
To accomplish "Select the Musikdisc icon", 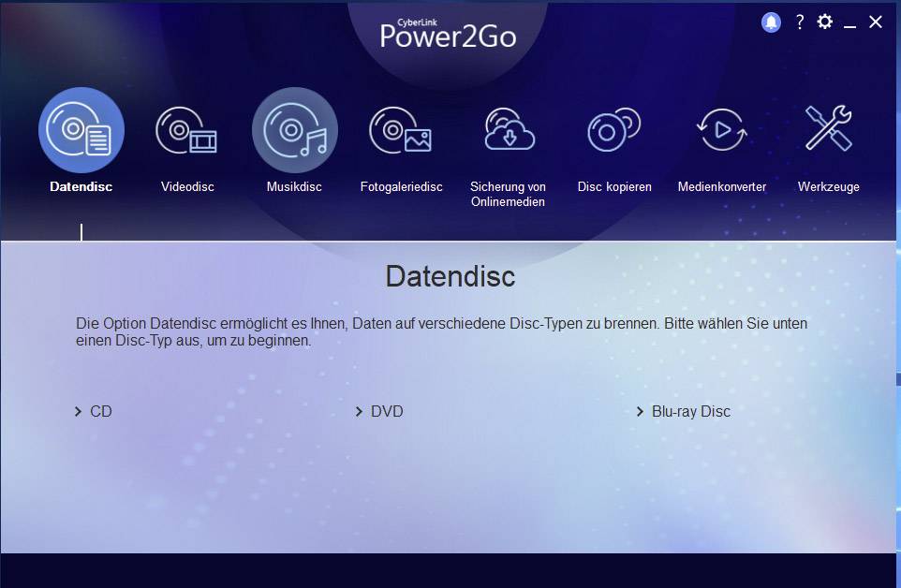I will click(x=293, y=131).
